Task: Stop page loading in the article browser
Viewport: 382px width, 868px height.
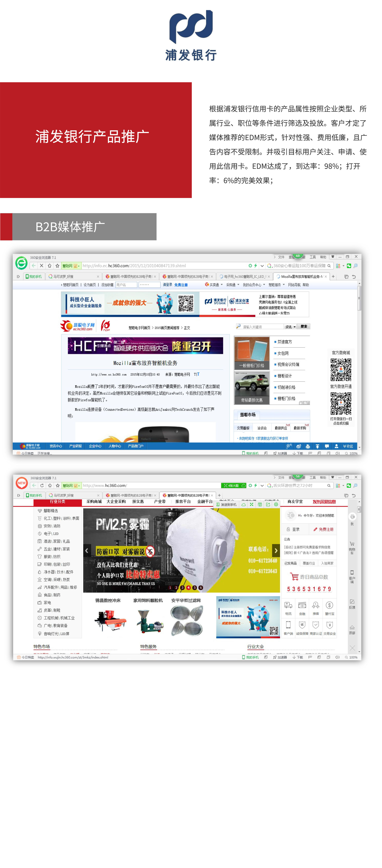Action: (42, 265)
